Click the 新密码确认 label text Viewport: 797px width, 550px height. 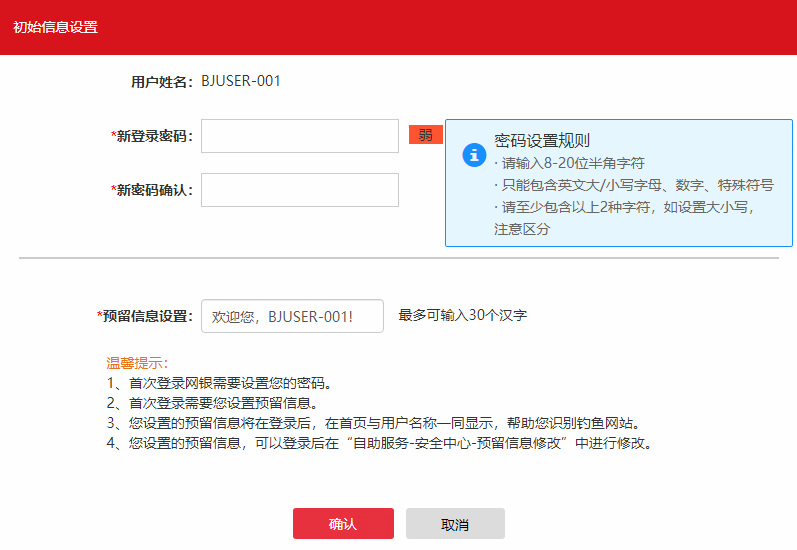154,190
